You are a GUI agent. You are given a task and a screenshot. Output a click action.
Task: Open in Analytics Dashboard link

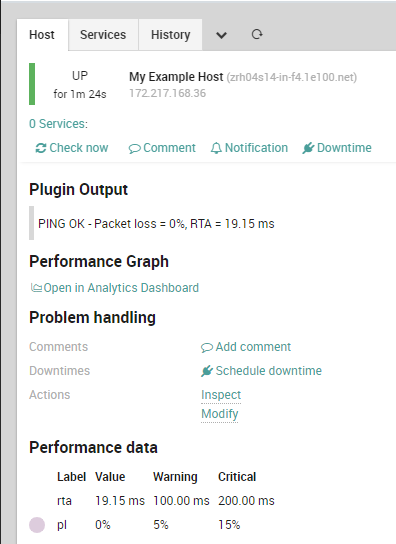click(x=121, y=288)
